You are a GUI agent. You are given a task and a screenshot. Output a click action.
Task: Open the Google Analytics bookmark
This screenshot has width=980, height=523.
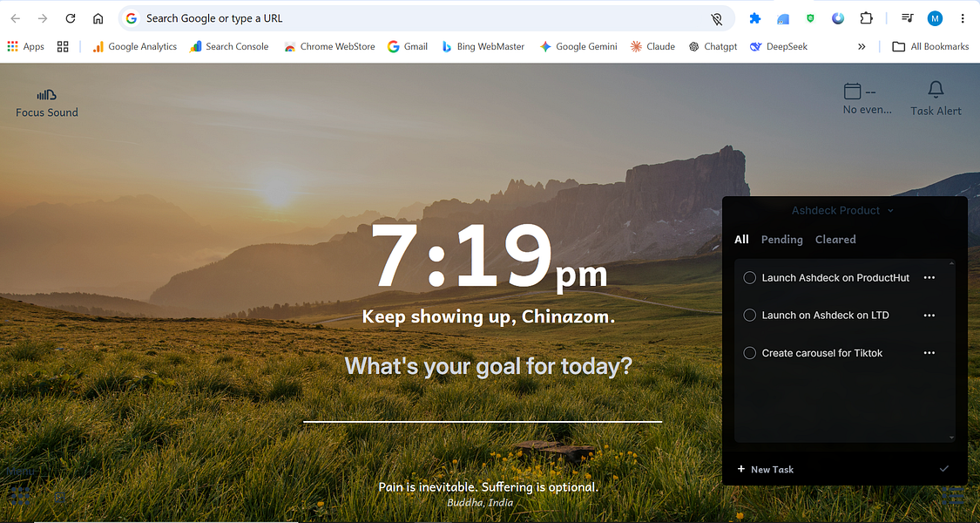(x=135, y=46)
